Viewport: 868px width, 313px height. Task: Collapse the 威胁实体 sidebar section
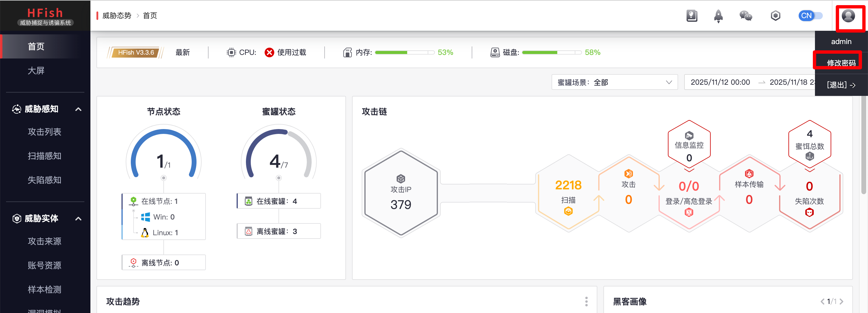tap(78, 219)
